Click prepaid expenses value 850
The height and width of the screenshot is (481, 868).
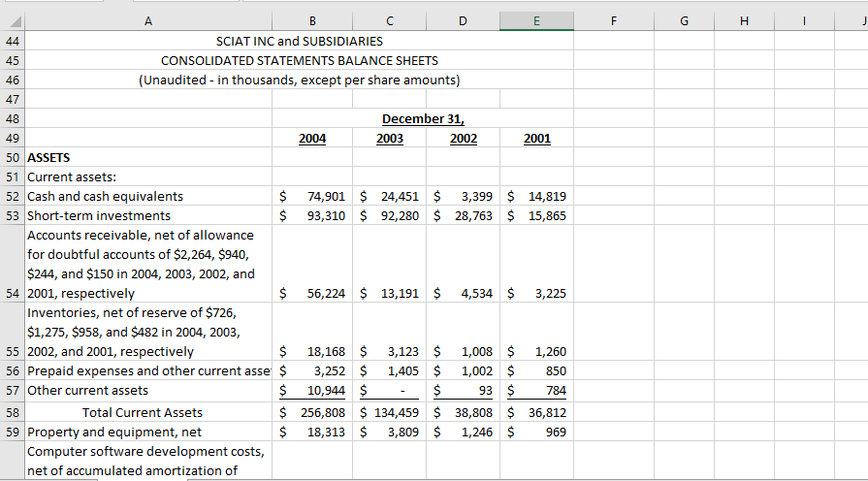536,370
